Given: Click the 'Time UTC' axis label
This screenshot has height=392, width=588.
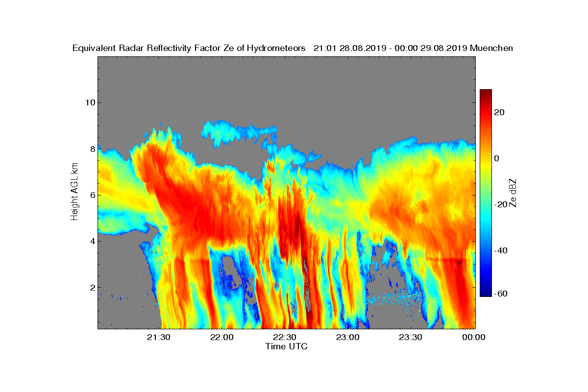Looking at the screenshot, I should tap(287, 346).
